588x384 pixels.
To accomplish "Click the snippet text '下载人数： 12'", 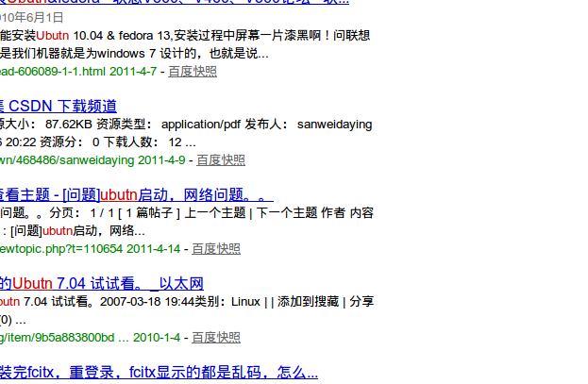I will (x=143, y=142).
